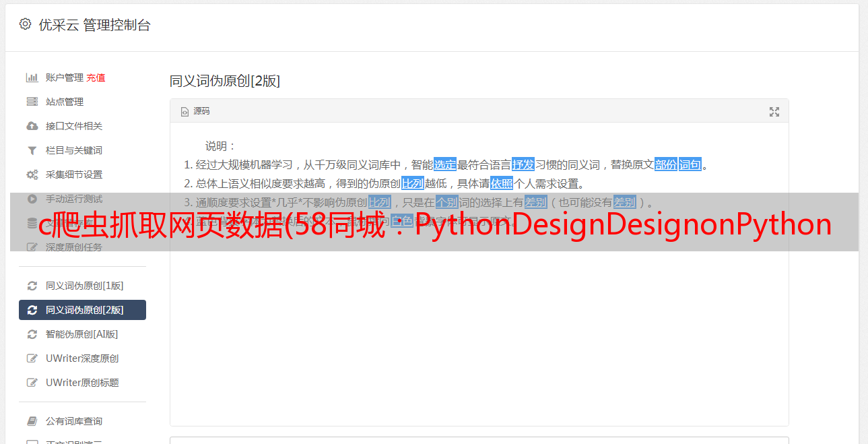
Task: Toggle the editor fullscreen icon
Action: coord(774,112)
